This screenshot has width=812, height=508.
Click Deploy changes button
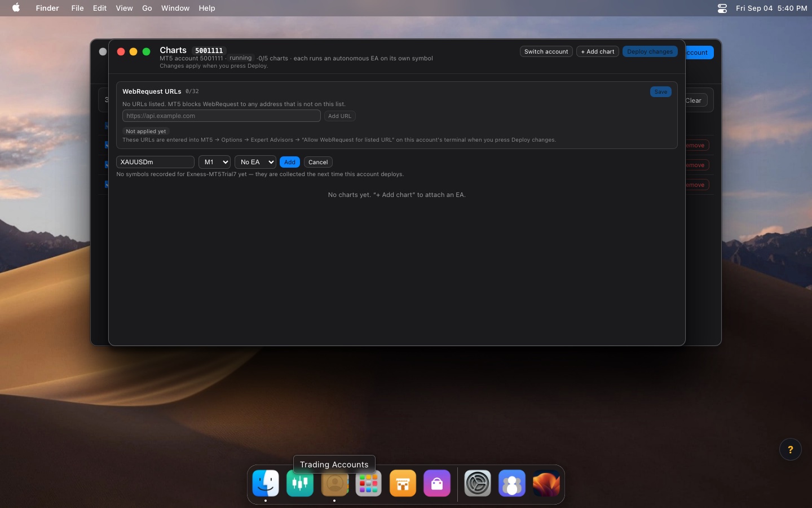[650, 51]
